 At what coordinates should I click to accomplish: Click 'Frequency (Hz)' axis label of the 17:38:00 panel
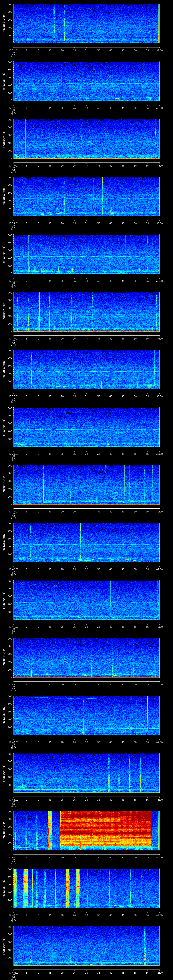pos(4,427)
